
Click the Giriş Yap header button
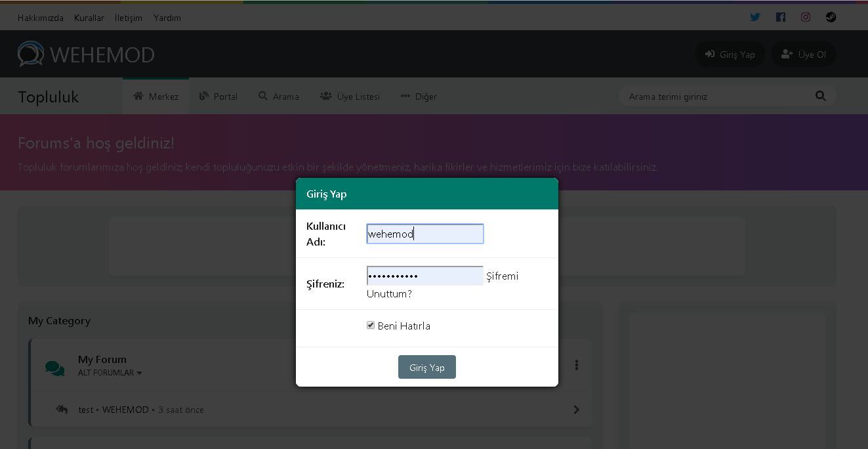pyautogui.click(x=730, y=54)
